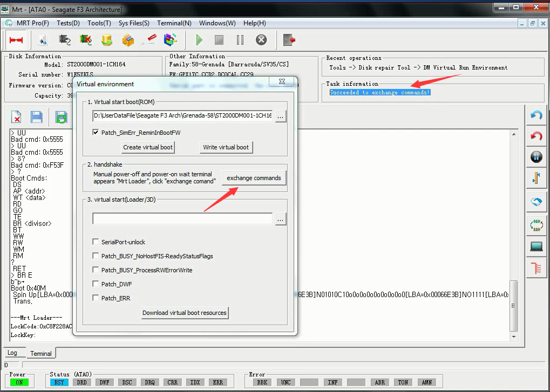The width and height of the screenshot is (550, 392).
Task: Uncheck the Patch_SimErr_ReminInBootFW checkbox
Action: click(x=96, y=133)
